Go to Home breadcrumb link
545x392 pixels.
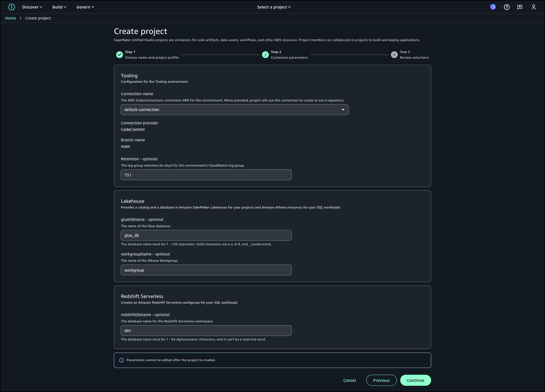click(x=10, y=18)
